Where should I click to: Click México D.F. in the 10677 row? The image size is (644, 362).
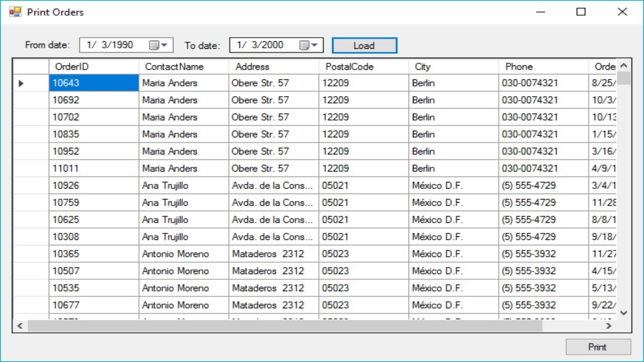(454, 305)
